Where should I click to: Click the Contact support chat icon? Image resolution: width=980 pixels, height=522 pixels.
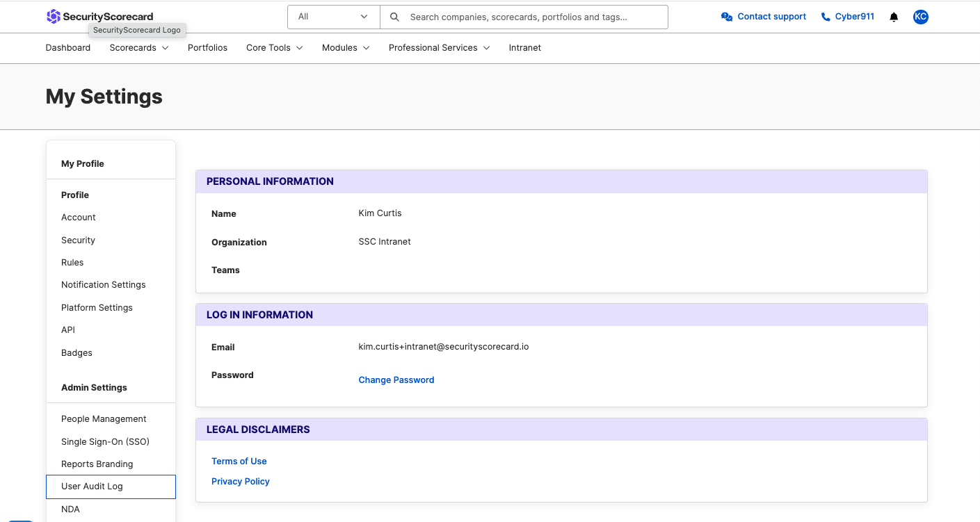click(727, 17)
